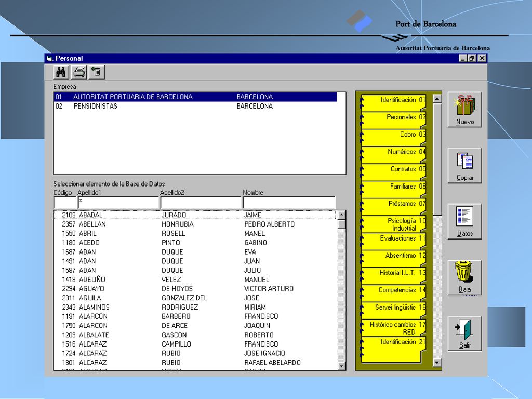The image size is (532, 399).
Task: Focus the Nombre filter input field
Action: (289, 203)
